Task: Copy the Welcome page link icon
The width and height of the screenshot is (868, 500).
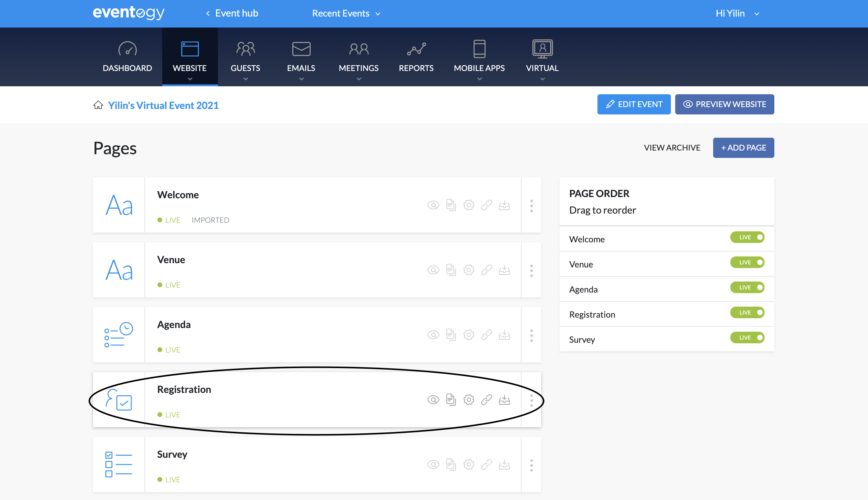Action: [x=487, y=205]
